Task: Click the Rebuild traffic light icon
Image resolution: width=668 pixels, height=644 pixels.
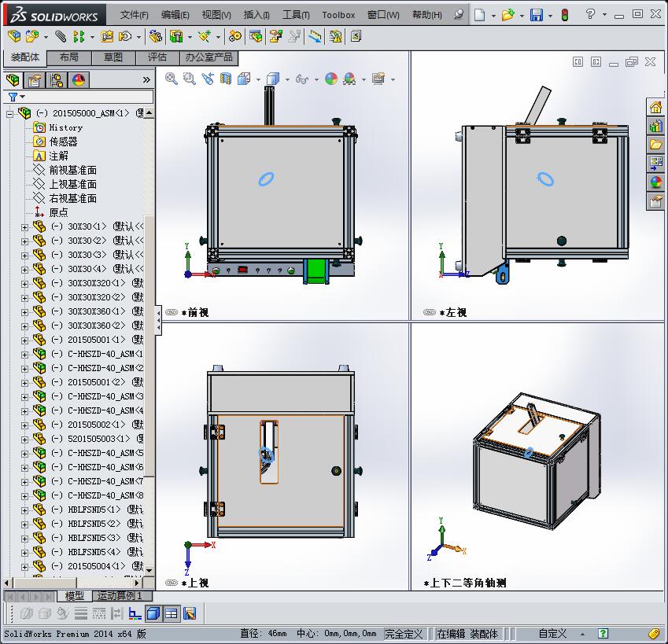Action: click(x=565, y=15)
